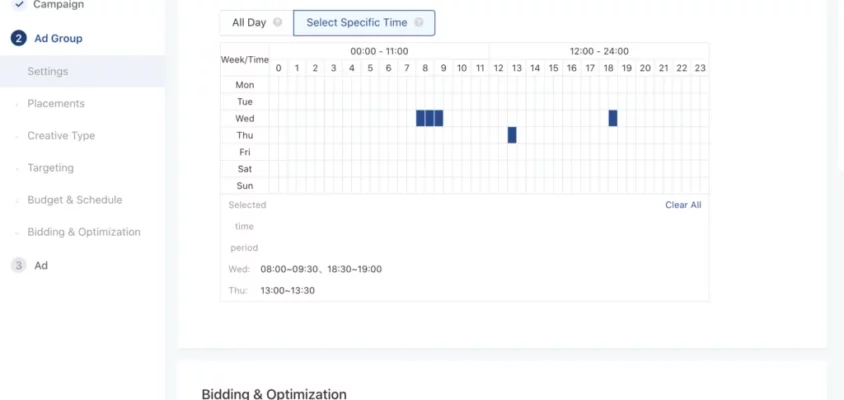Image resolution: width=844 pixels, height=400 pixels.
Task: Deselect the Wednesday 08:00 time block
Action: (421, 118)
